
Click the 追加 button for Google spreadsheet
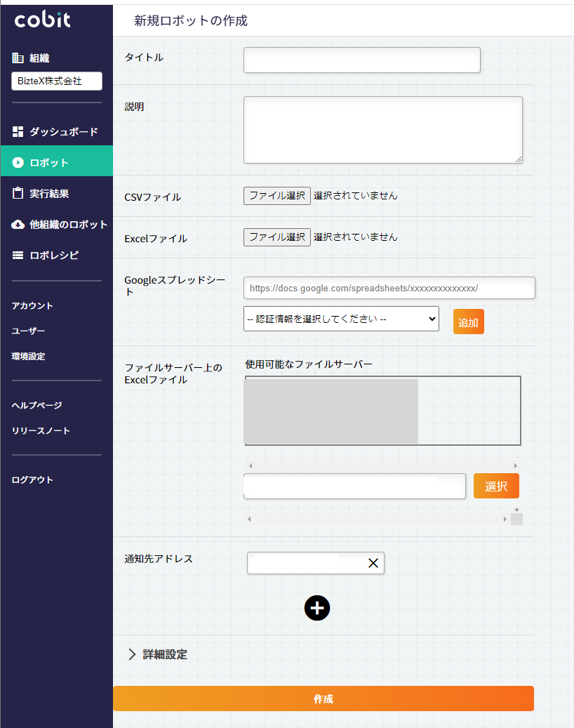point(468,322)
